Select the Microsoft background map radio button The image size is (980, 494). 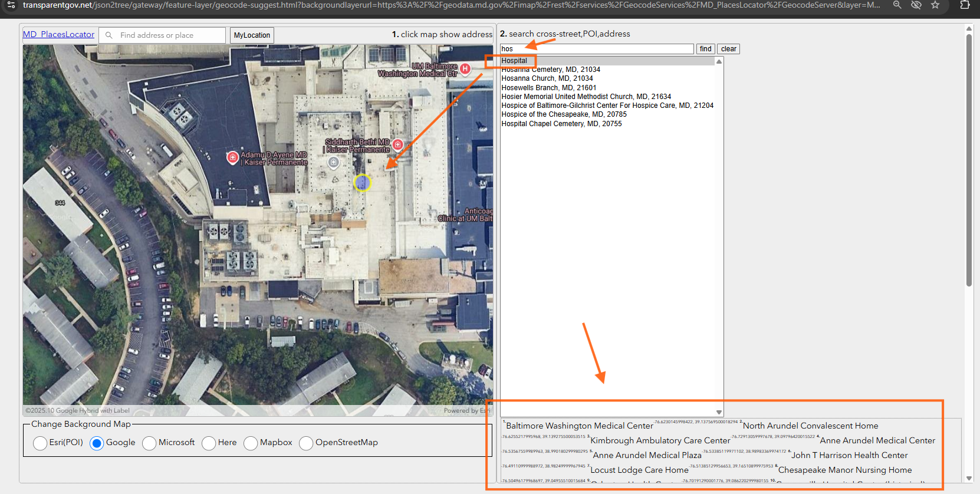[149, 443]
